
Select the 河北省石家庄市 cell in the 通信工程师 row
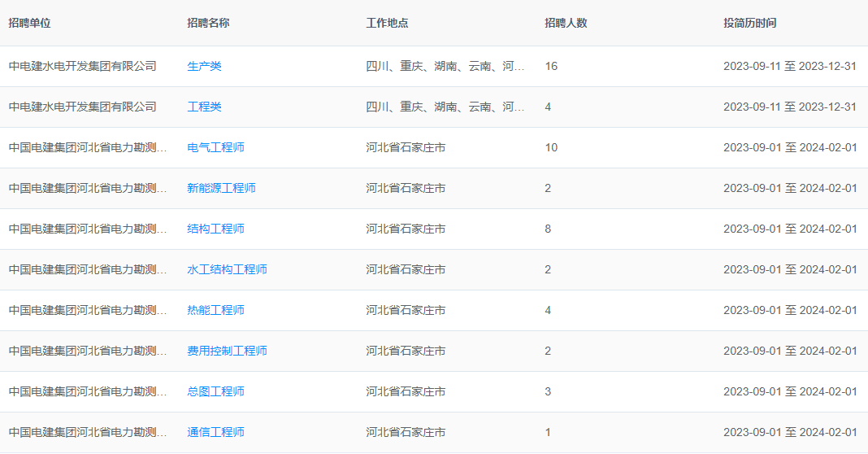[x=406, y=432]
